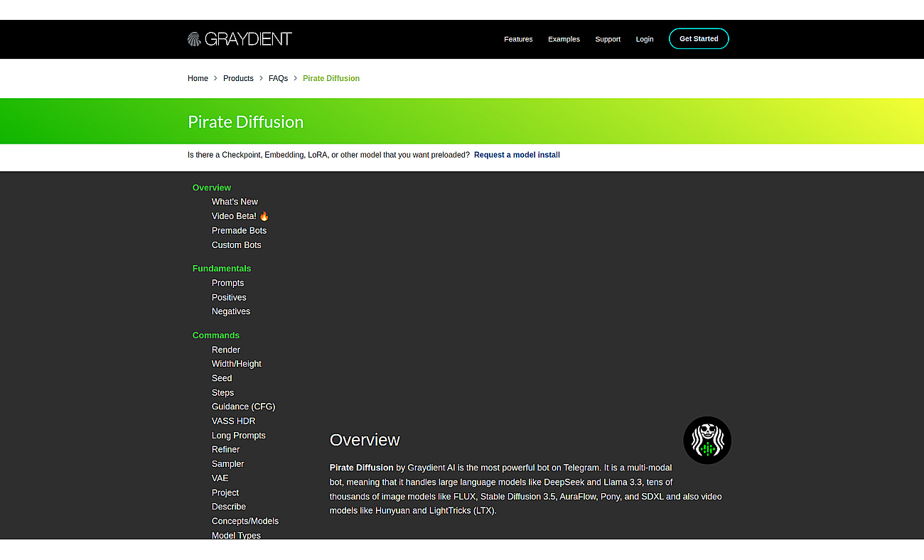Go to Home in breadcrumbs
Image resolution: width=924 pixels, height=560 pixels.
point(198,78)
